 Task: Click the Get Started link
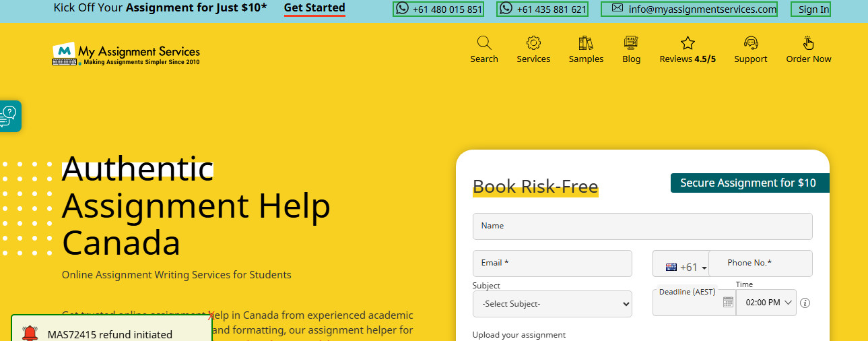(314, 8)
